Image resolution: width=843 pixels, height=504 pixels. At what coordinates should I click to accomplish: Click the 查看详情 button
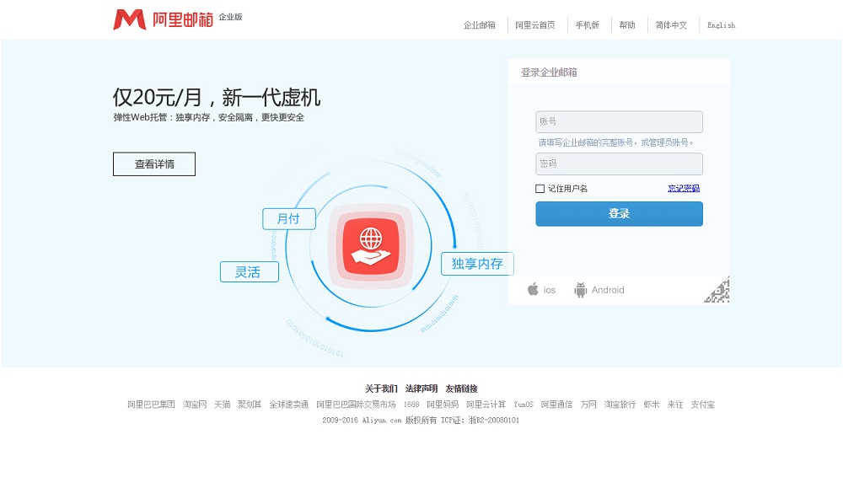[x=154, y=164]
